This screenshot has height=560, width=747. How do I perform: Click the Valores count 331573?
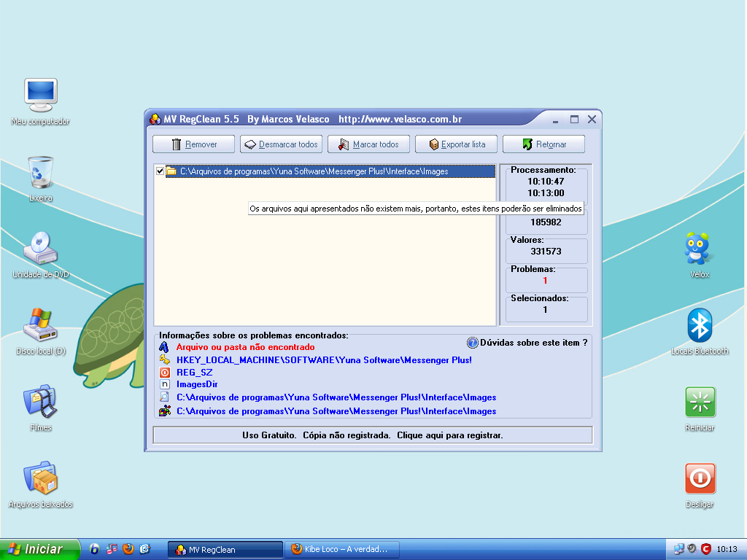pyautogui.click(x=546, y=252)
